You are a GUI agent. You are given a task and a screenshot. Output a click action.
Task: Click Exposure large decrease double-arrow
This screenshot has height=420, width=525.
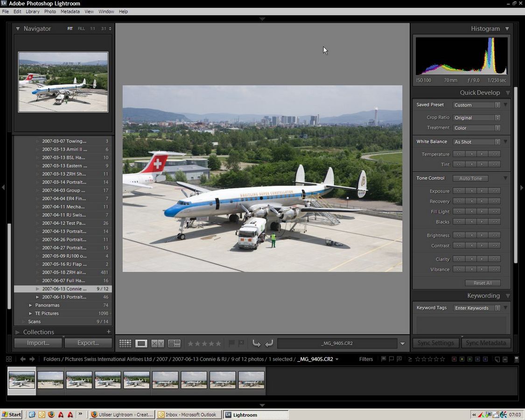pyautogui.click(x=458, y=191)
